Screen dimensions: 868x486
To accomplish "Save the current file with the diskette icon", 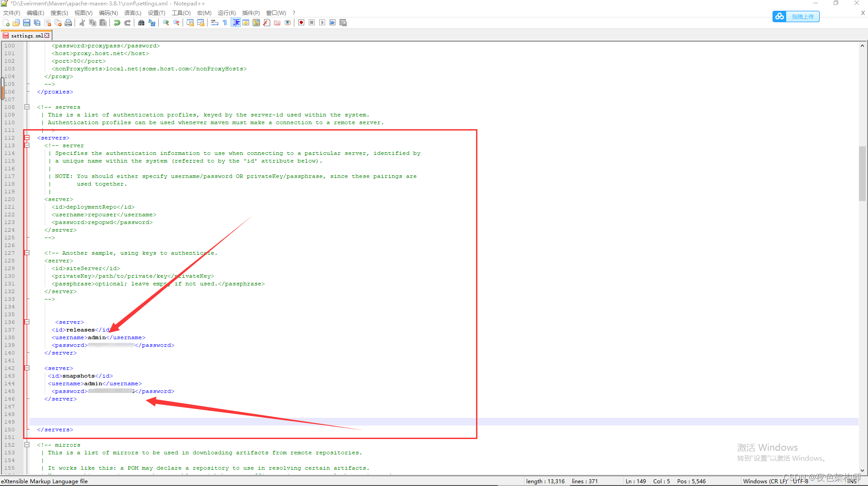I will [27, 23].
